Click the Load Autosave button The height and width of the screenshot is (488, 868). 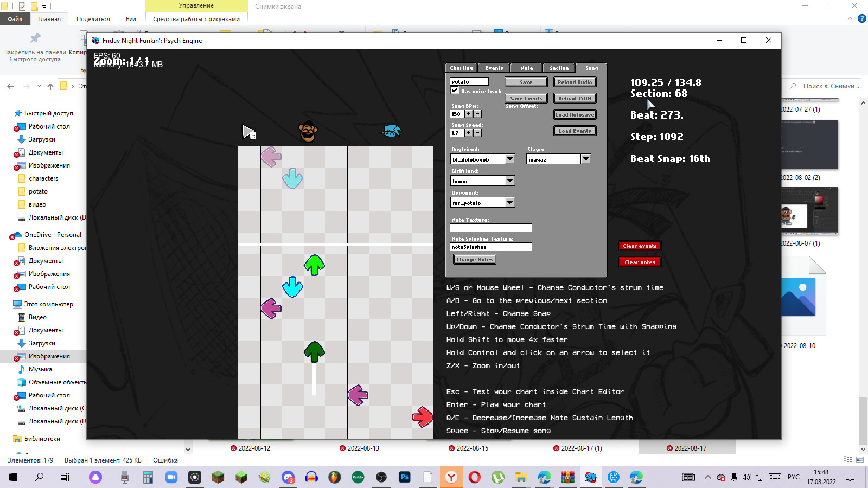575,114
